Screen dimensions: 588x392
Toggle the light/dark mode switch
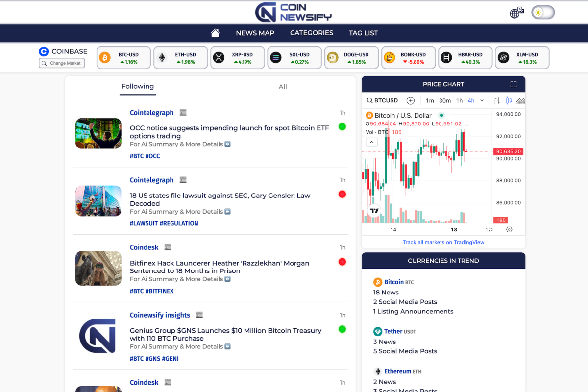pos(542,12)
